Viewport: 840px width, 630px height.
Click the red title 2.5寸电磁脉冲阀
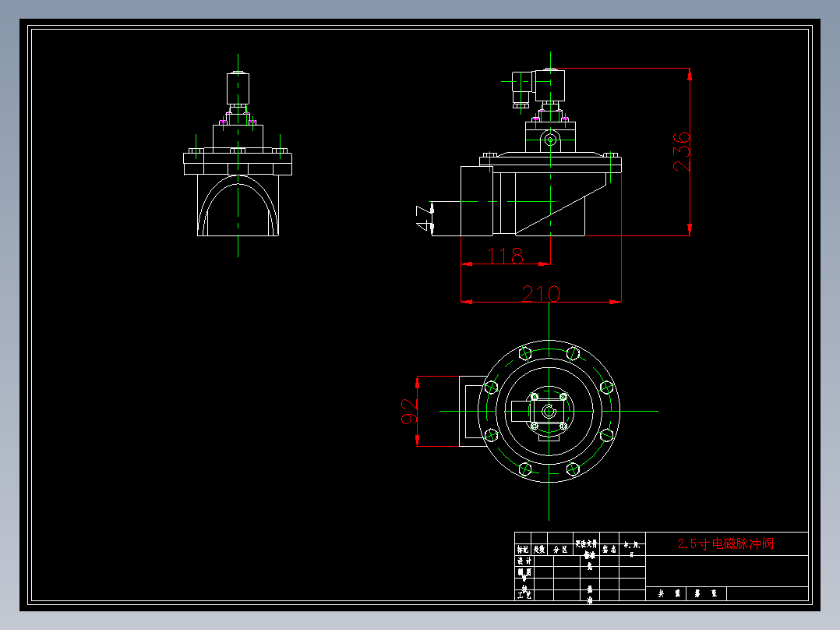click(x=726, y=543)
